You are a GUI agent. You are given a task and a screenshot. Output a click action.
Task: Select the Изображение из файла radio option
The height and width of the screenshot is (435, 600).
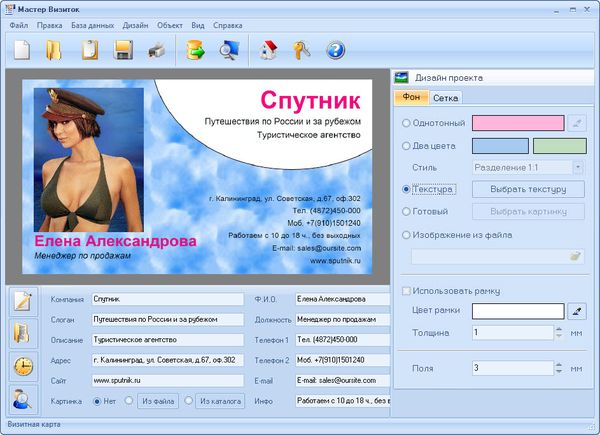tap(405, 235)
